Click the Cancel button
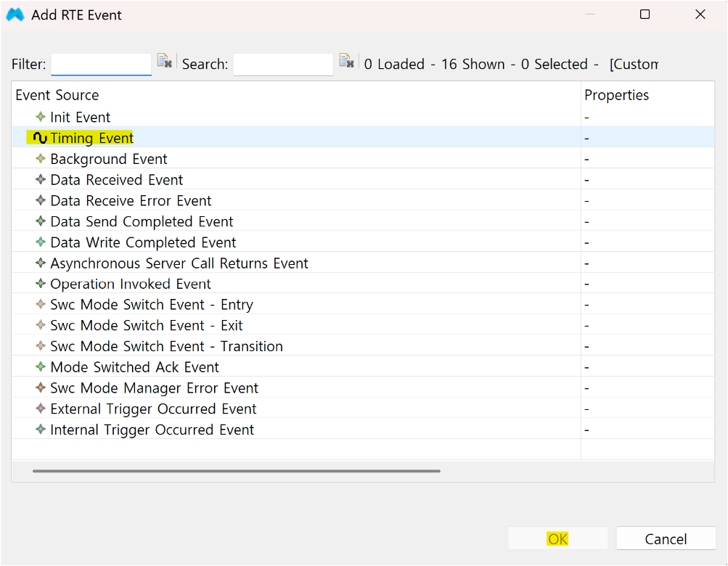 666,538
